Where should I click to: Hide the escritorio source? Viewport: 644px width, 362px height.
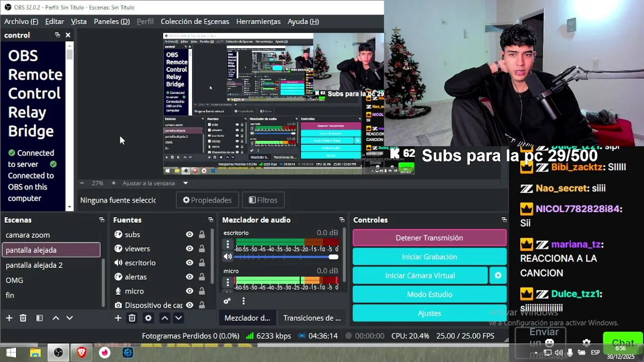[x=190, y=262]
